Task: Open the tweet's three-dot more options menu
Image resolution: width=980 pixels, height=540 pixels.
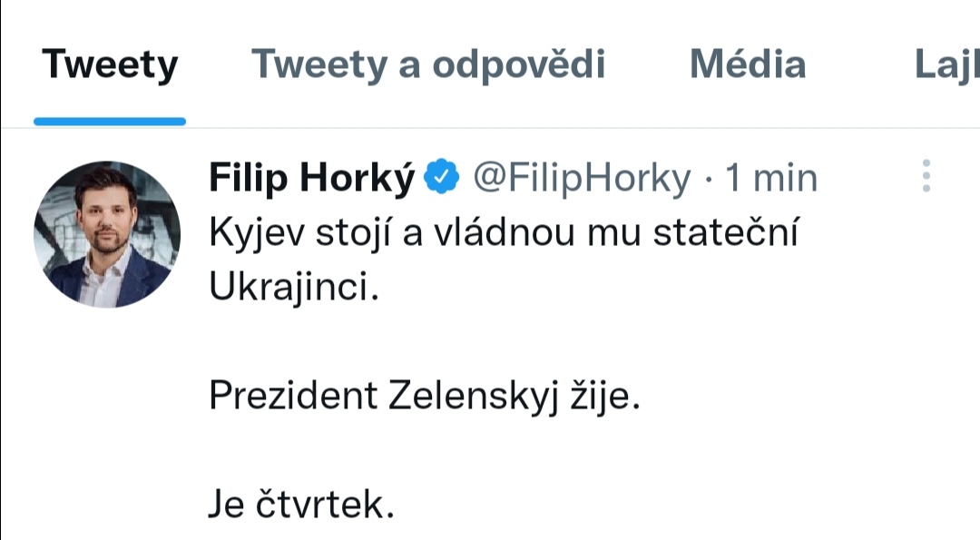Action: (x=926, y=176)
